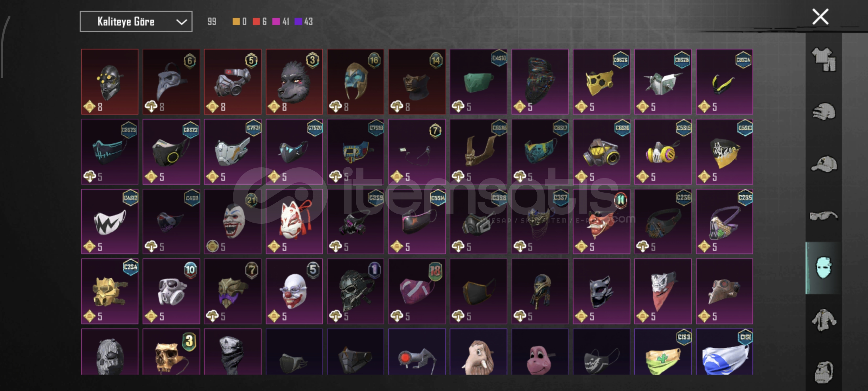Expand sort options via chevron arrow
Screen dimensions: 868x391
pos(181,22)
